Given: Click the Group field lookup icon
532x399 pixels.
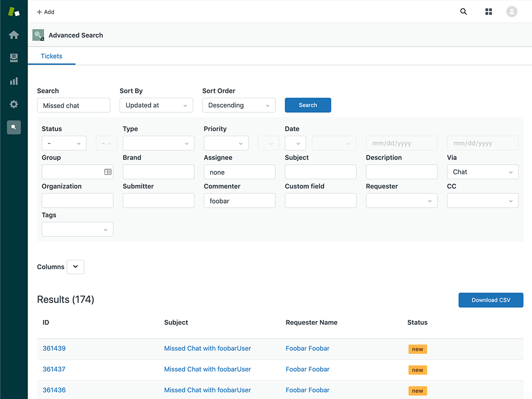Looking at the screenshot, I should (108, 171).
